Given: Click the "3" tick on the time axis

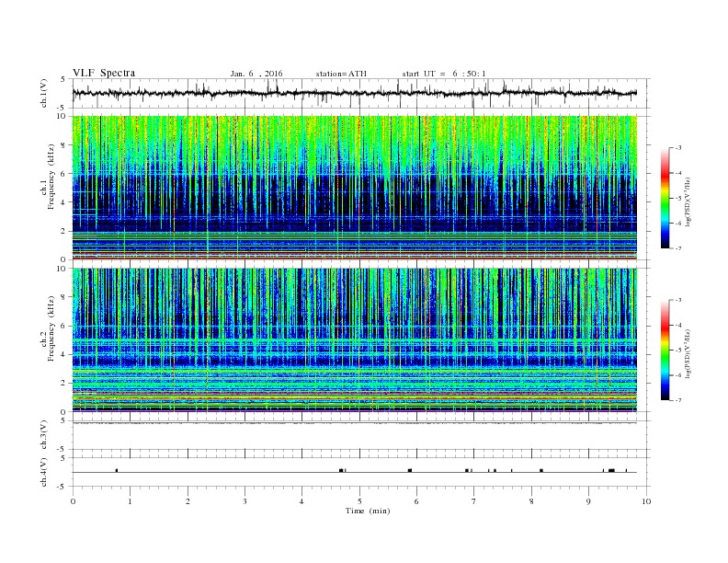Looking at the screenshot, I should click(245, 501).
